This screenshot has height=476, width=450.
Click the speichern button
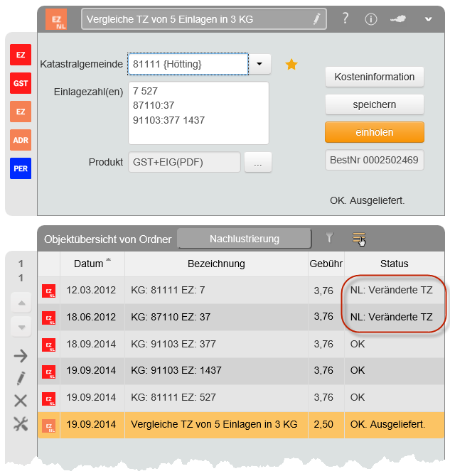(x=375, y=104)
